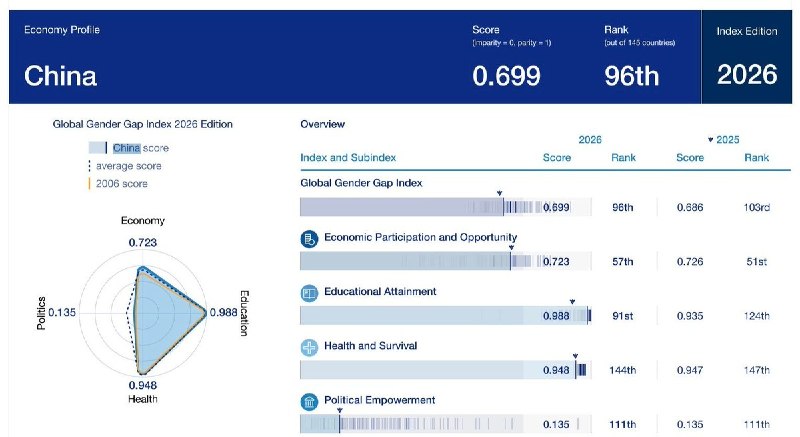Click the Index Edition 2026 box

pyautogui.click(x=747, y=57)
